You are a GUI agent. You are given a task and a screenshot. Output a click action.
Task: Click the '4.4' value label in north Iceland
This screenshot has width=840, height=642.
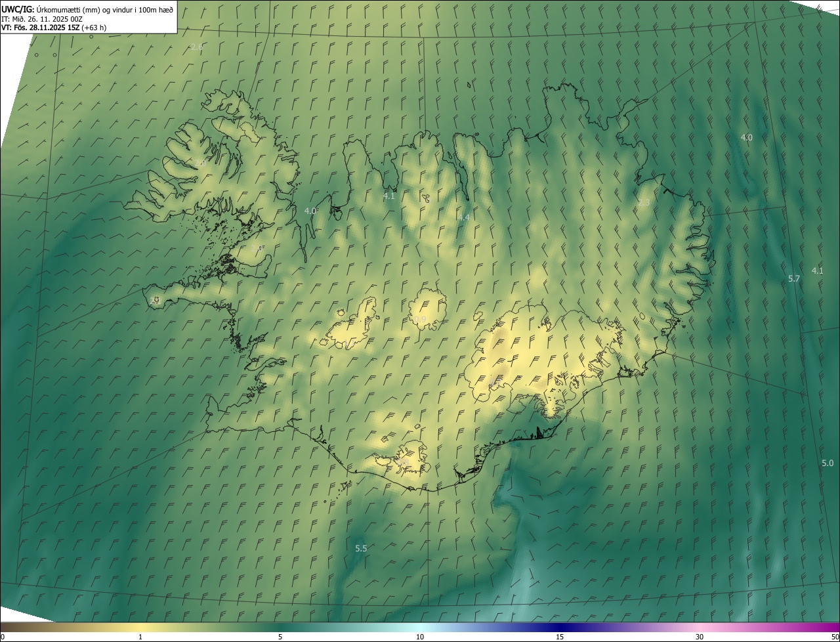pos(464,217)
